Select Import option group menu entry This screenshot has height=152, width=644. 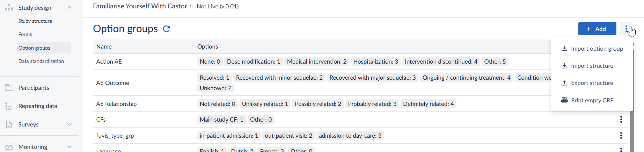coord(592,49)
